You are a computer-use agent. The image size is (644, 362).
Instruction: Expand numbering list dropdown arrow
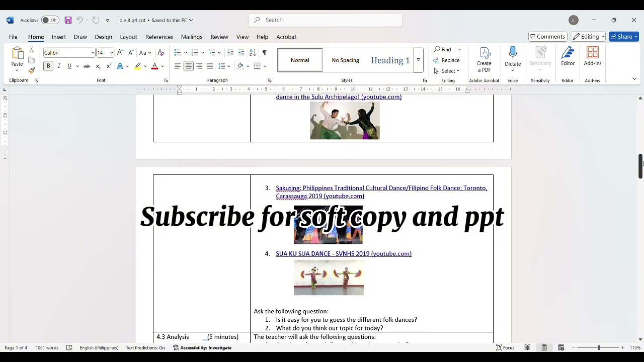tap(203, 53)
